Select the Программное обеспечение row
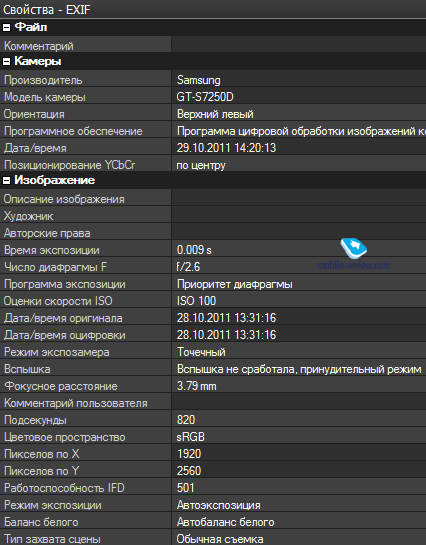426x545 pixels. (213, 131)
